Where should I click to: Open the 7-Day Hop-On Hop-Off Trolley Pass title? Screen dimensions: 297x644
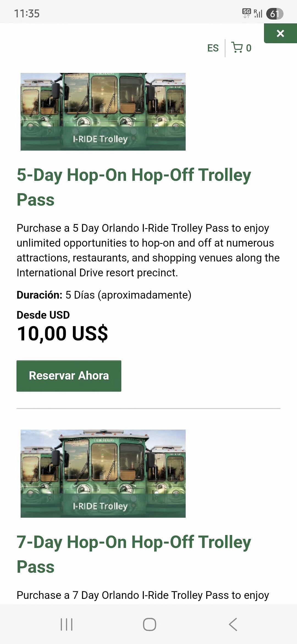pyautogui.click(x=134, y=554)
